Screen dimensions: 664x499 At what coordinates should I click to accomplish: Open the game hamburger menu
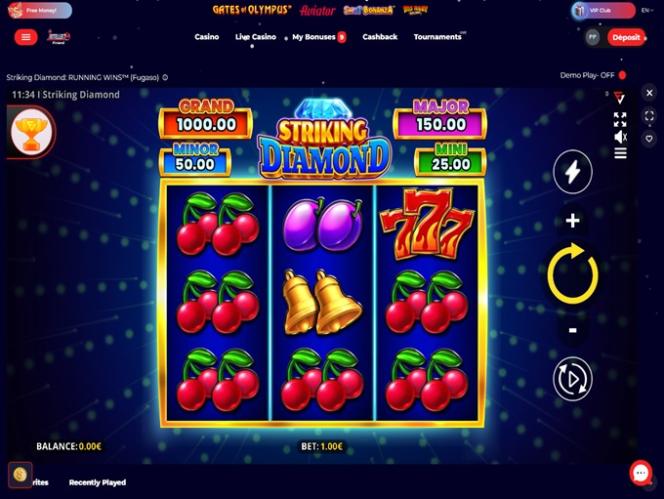620,153
